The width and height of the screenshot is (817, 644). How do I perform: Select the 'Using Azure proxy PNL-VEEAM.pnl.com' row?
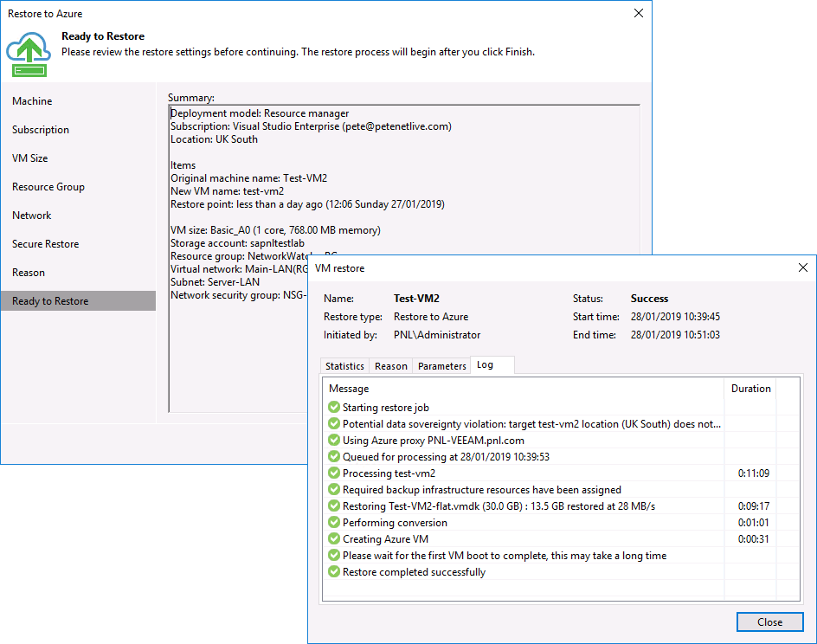pyautogui.click(x=561, y=441)
